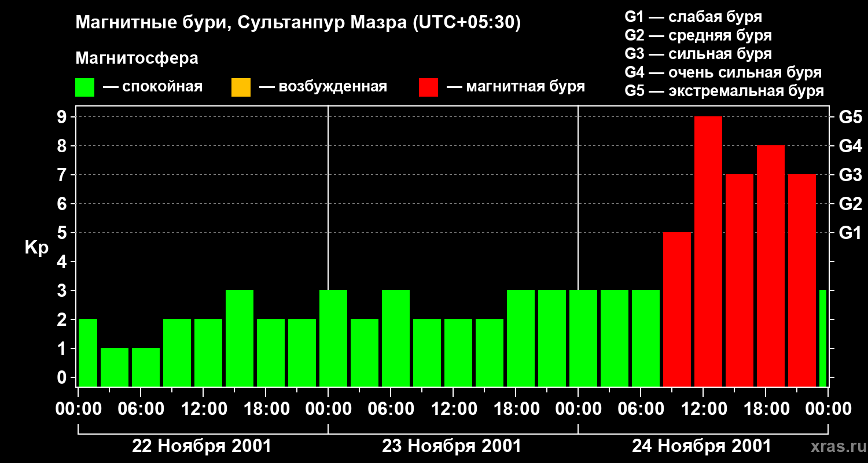Click the '23 Ноября 2001' date label

(x=451, y=446)
